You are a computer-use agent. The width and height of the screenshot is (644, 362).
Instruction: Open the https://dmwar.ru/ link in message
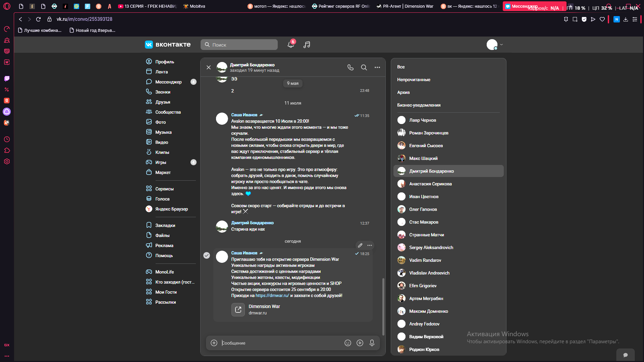272,296
